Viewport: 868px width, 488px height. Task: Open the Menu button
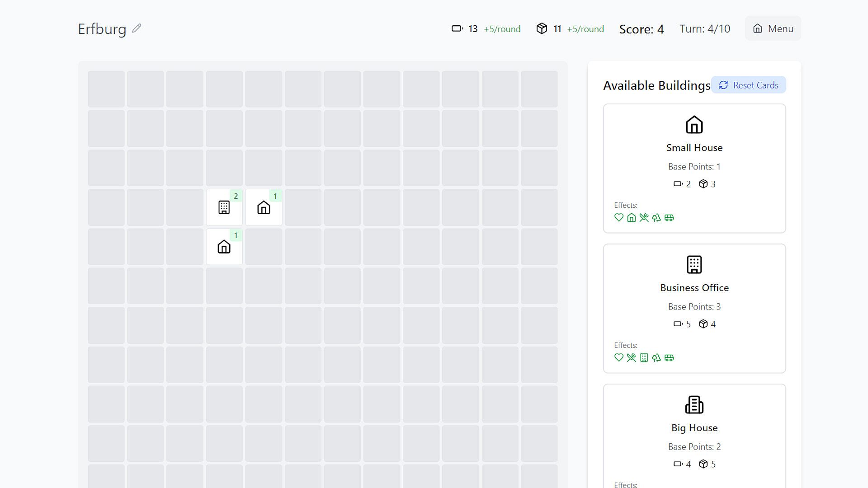773,28
